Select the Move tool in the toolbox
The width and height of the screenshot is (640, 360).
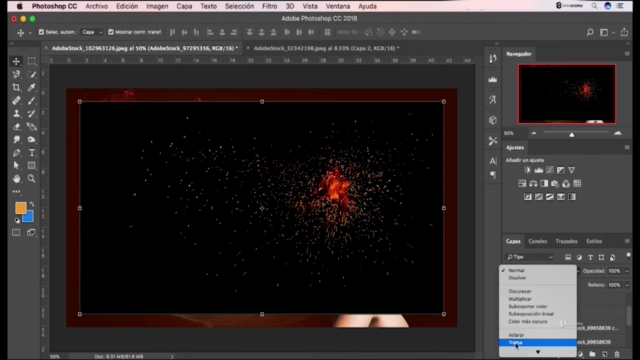[16, 61]
